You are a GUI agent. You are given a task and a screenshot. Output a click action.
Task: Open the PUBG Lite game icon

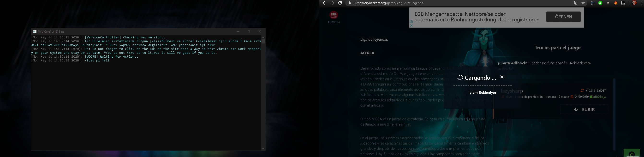pyautogui.click(x=334, y=15)
